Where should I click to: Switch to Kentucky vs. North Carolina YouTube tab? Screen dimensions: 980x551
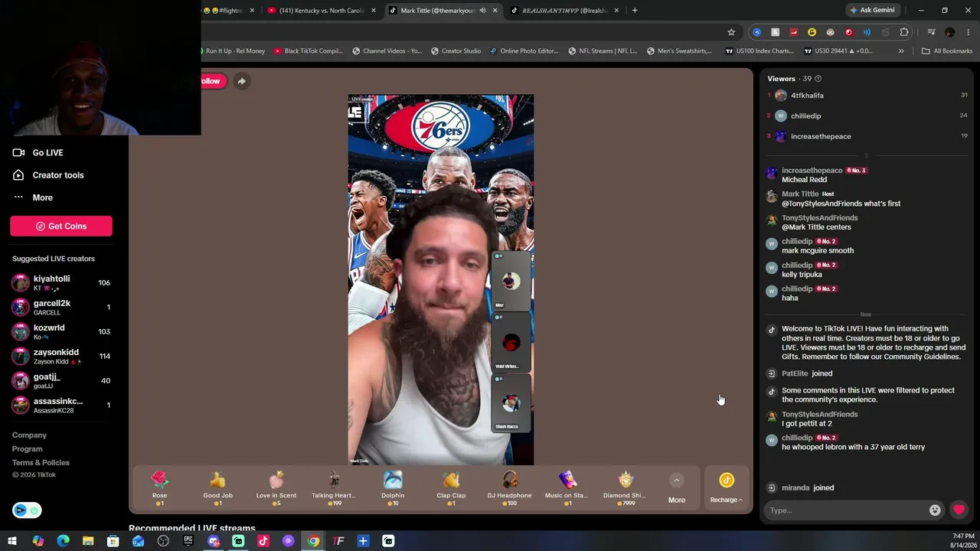click(x=322, y=11)
